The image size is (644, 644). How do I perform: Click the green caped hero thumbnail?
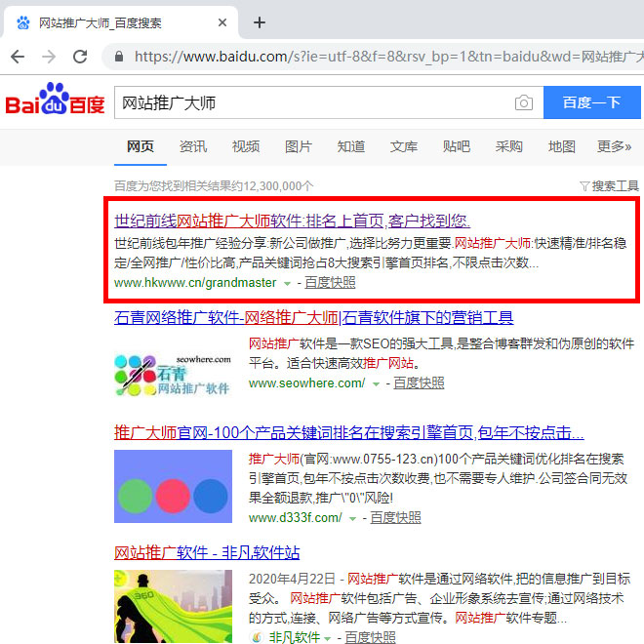pos(173,606)
